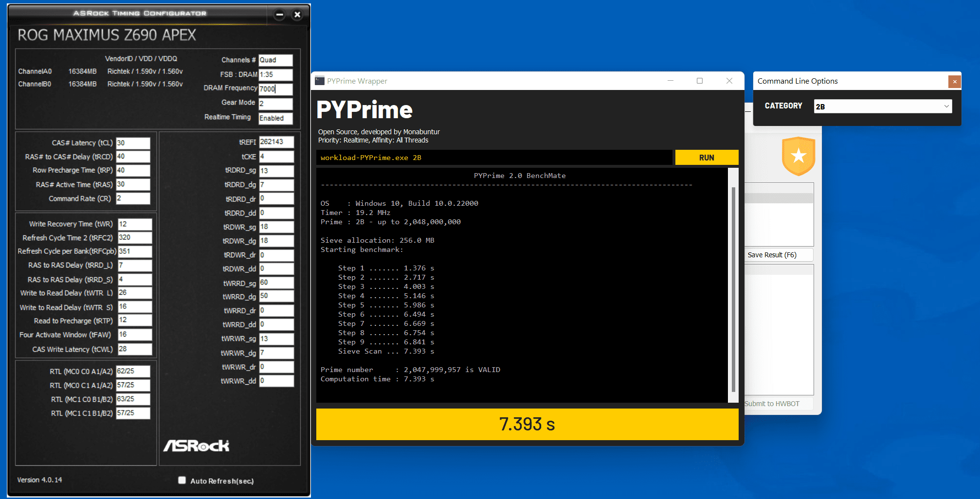Click the DRAM Frequency field showing 7000
This screenshot has width=980, height=499.
click(x=275, y=89)
